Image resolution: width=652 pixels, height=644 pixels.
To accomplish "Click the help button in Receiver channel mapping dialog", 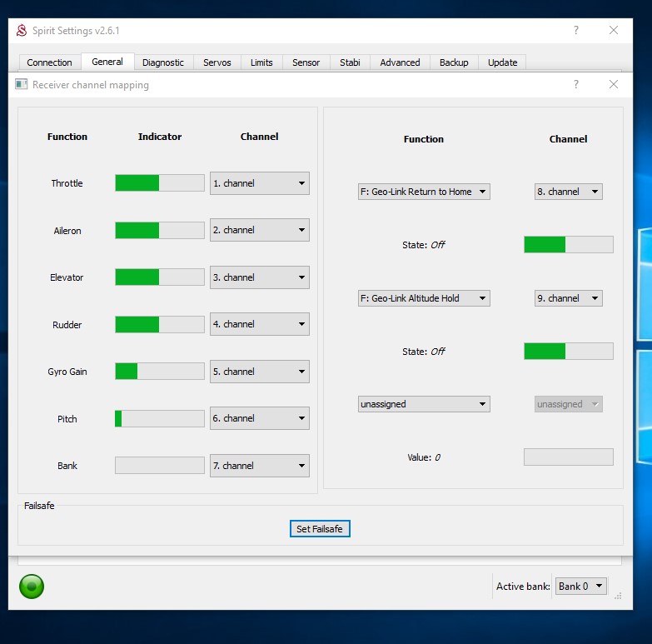I will (575, 84).
